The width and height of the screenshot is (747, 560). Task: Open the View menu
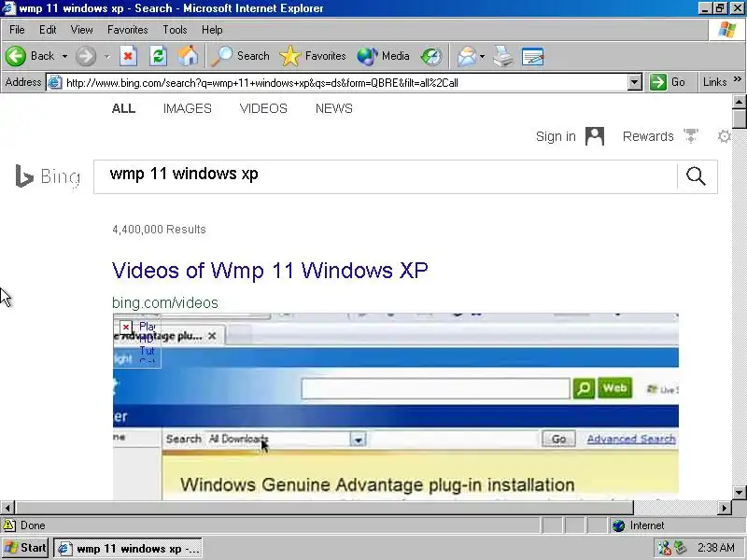click(82, 30)
